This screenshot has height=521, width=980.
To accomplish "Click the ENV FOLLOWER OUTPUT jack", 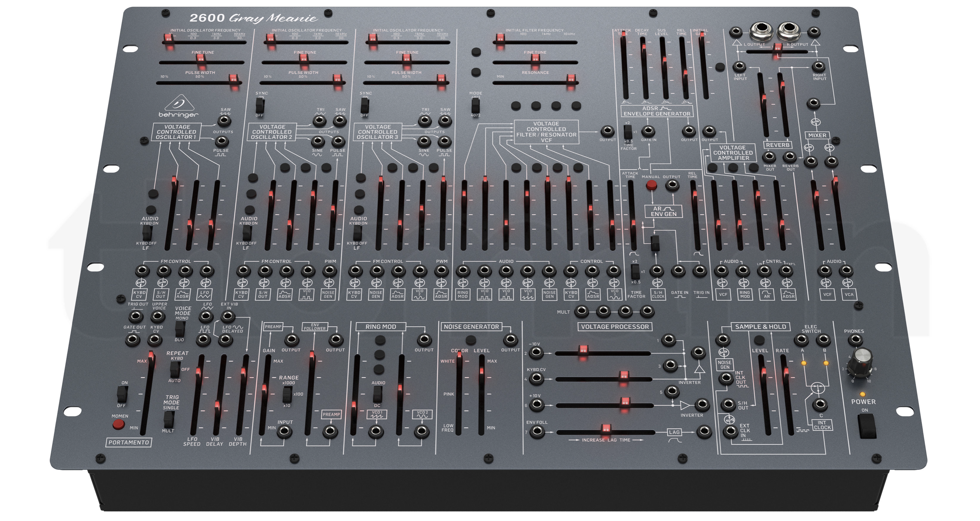I will 335,339.
